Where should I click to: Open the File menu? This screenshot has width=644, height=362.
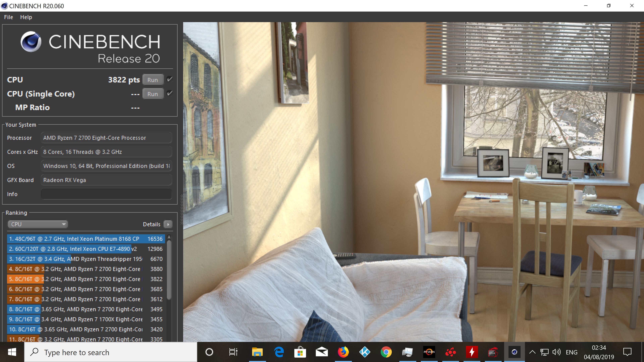tap(9, 17)
